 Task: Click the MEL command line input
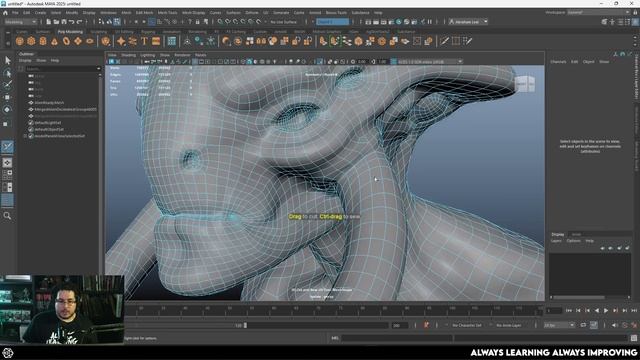coord(396,338)
